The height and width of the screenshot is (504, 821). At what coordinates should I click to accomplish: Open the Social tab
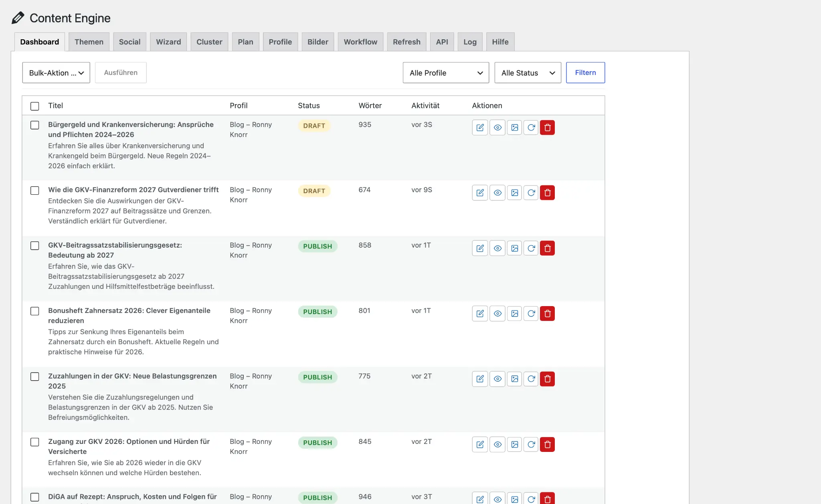point(129,42)
